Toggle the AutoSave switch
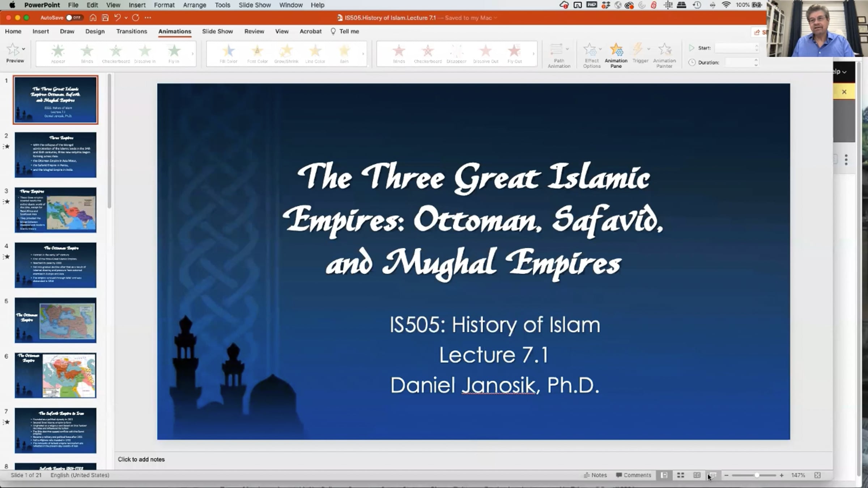This screenshot has width=868, height=488. 74,18
